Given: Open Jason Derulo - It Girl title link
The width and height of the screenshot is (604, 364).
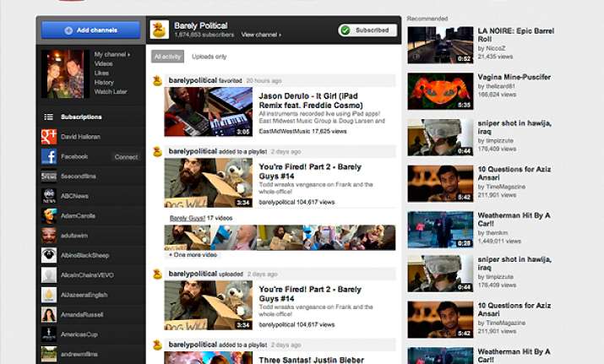Looking at the screenshot, I should (x=311, y=101).
